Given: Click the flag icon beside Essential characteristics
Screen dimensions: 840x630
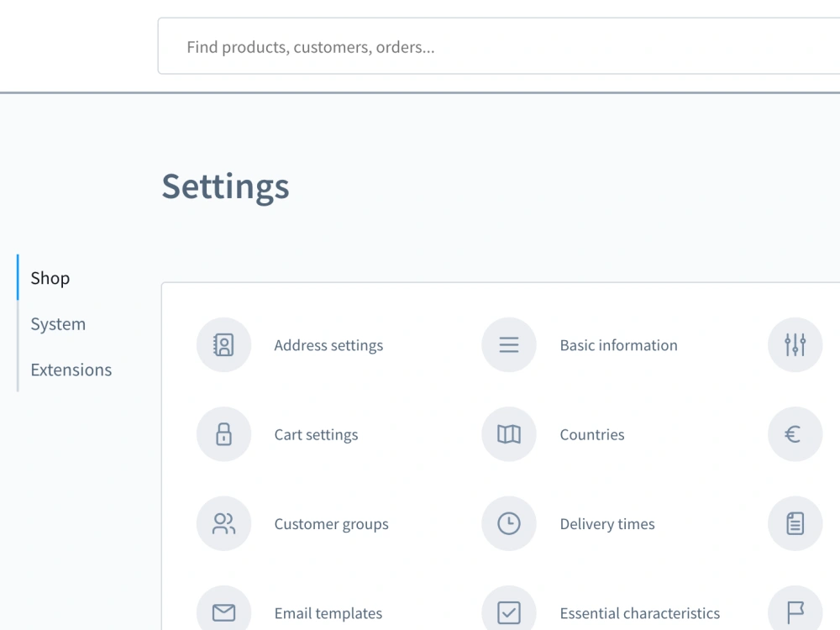Looking at the screenshot, I should click(795, 611).
